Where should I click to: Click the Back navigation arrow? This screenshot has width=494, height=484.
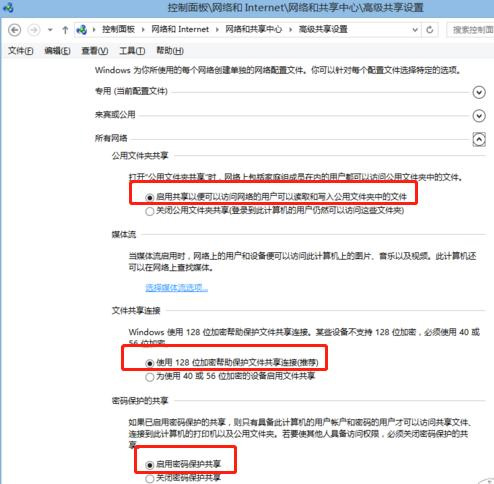(x=14, y=30)
